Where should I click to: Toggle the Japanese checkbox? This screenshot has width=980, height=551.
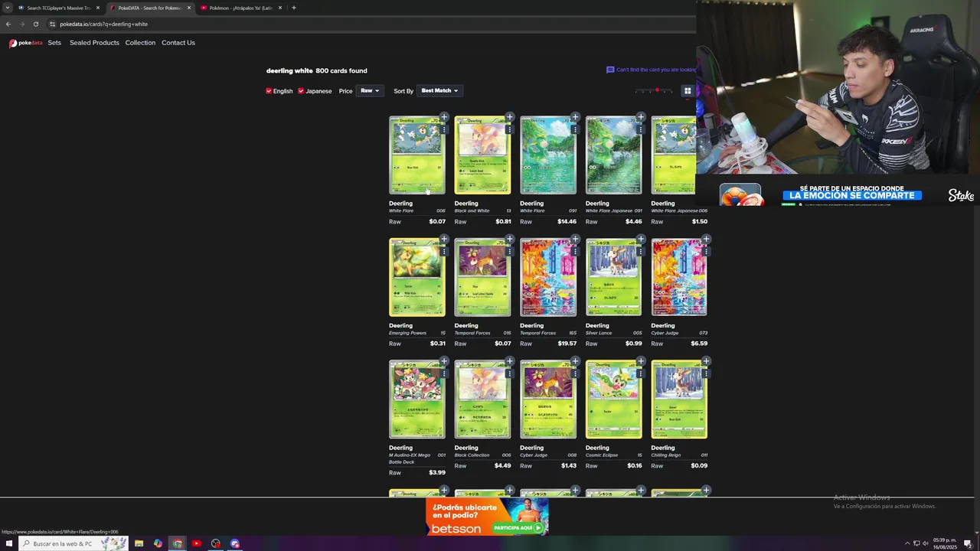pos(301,91)
